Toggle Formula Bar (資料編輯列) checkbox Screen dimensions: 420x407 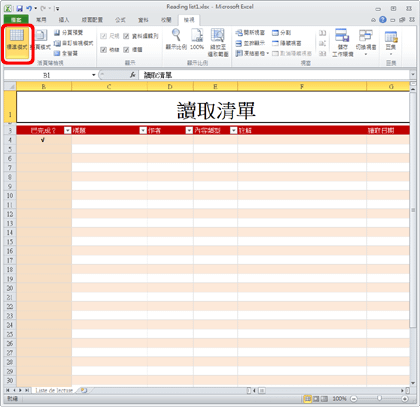tap(126, 36)
